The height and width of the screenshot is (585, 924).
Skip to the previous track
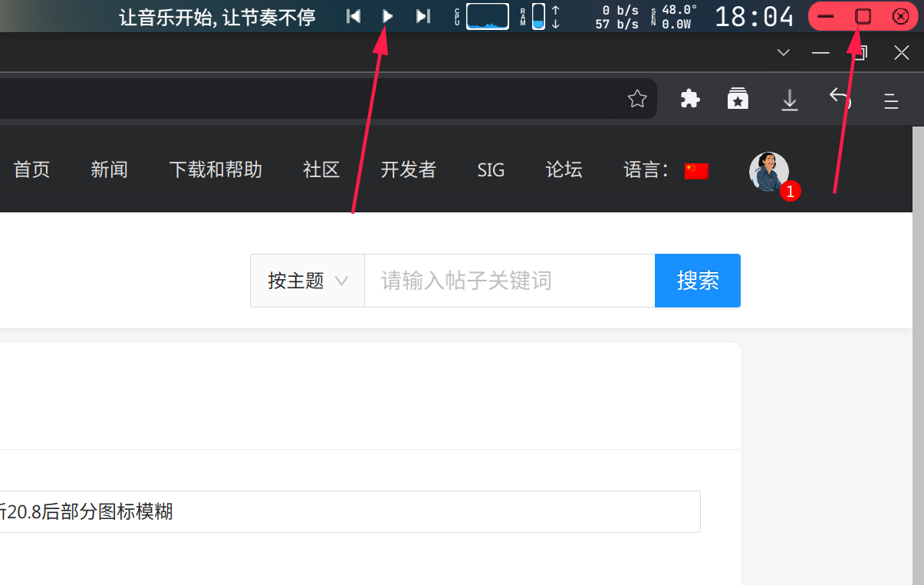point(353,16)
